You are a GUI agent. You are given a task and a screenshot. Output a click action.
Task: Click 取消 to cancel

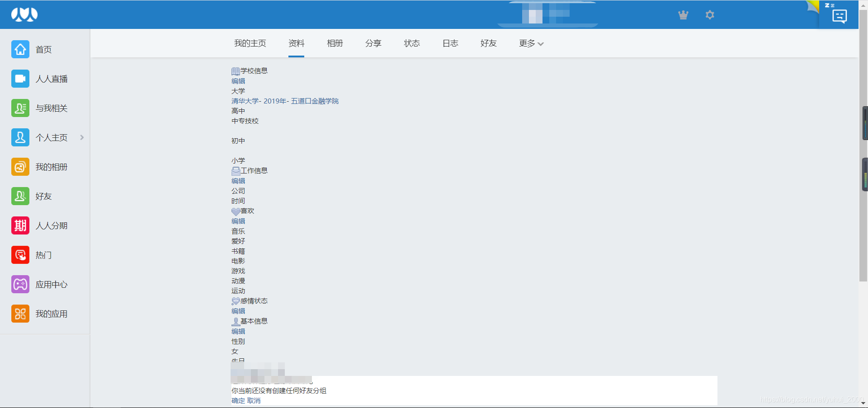pyautogui.click(x=254, y=401)
